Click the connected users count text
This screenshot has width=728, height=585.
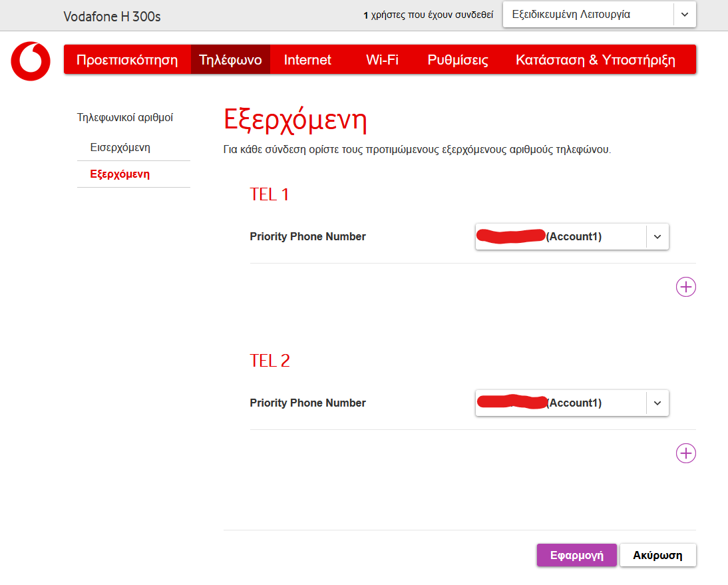(x=428, y=15)
